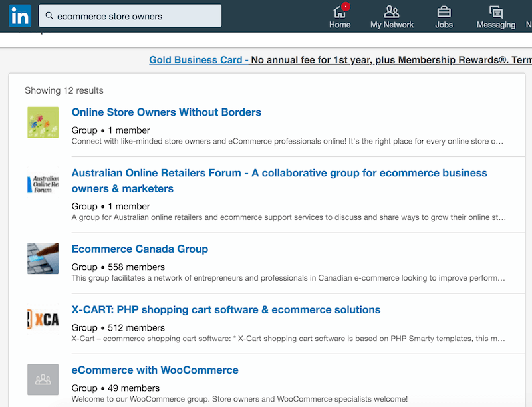Open the My Network people icon
The height and width of the screenshot is (407, 532).
pos(392,11)
